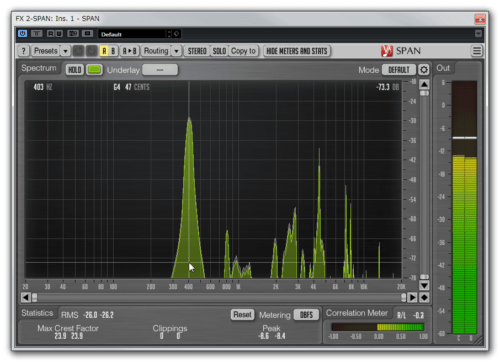This screenshot has height=362, width=500.
Task: Click the correlation meter bar
Action: [x=378, y=327]
